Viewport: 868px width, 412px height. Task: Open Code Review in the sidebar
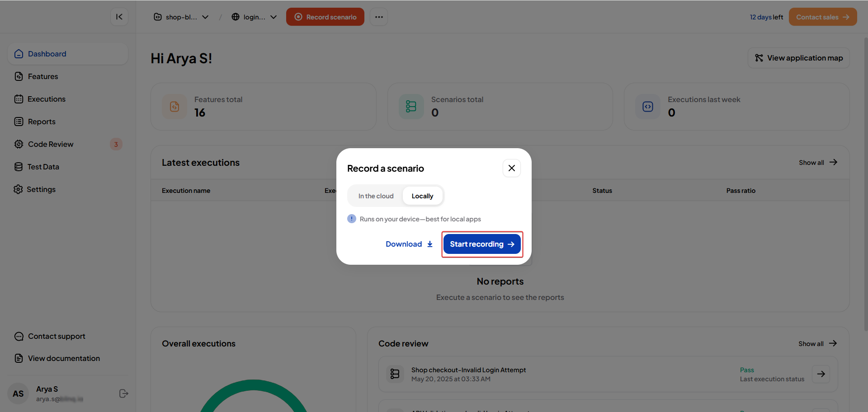tap(51, 144)
